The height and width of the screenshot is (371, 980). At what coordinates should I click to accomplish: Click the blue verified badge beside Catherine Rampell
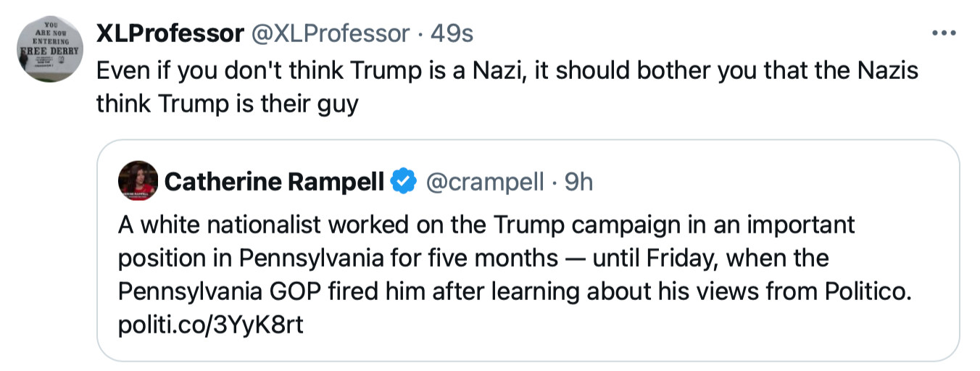tap(404, 181)
